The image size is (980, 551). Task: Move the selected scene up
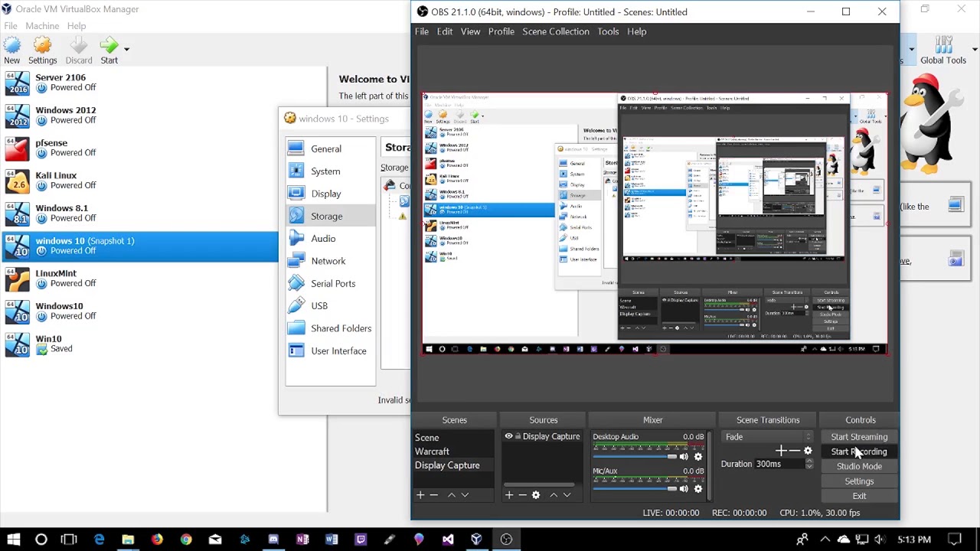tap(451, 495)
